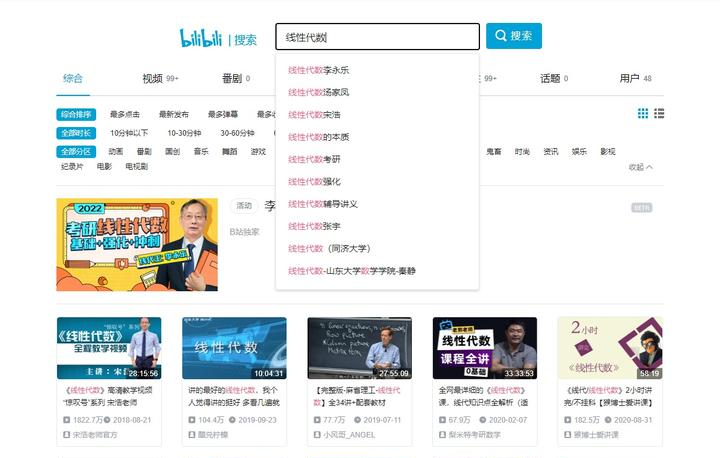This screenshot has height=458, width=720.
Task: Select suggestion 线性代数汤家凤
Action: pyautogui.click(x=318, y=92)
